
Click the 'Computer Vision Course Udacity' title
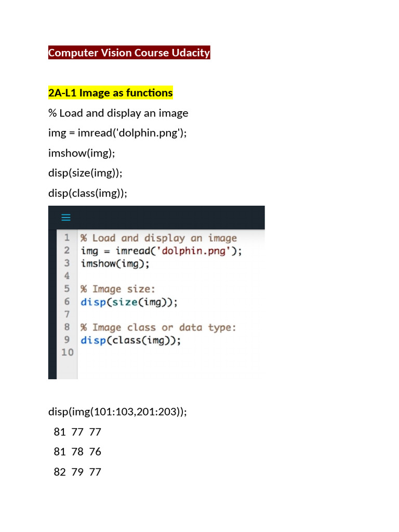129,52
